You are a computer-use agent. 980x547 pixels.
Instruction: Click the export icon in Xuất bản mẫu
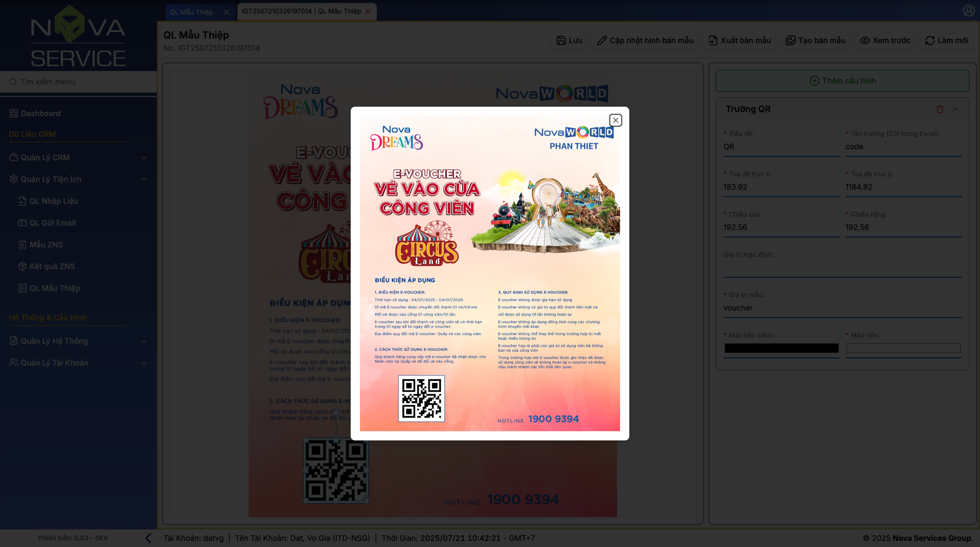coord(713,40)
